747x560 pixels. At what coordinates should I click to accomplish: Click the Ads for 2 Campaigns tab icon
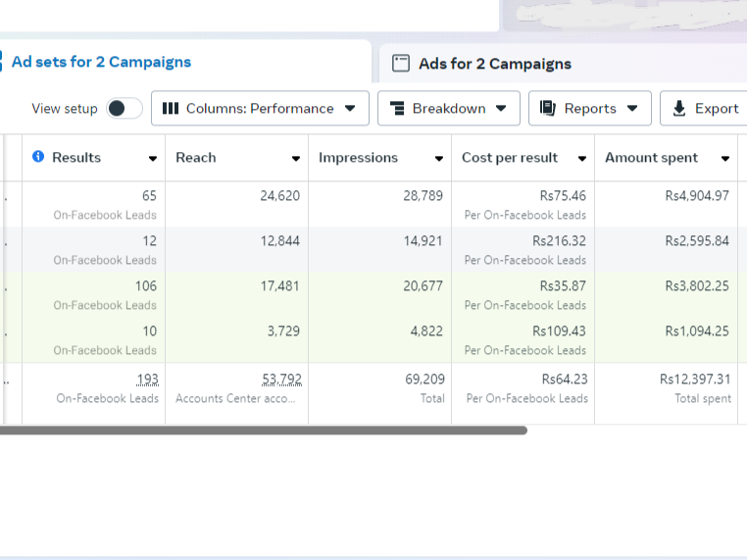click(400, 64)
